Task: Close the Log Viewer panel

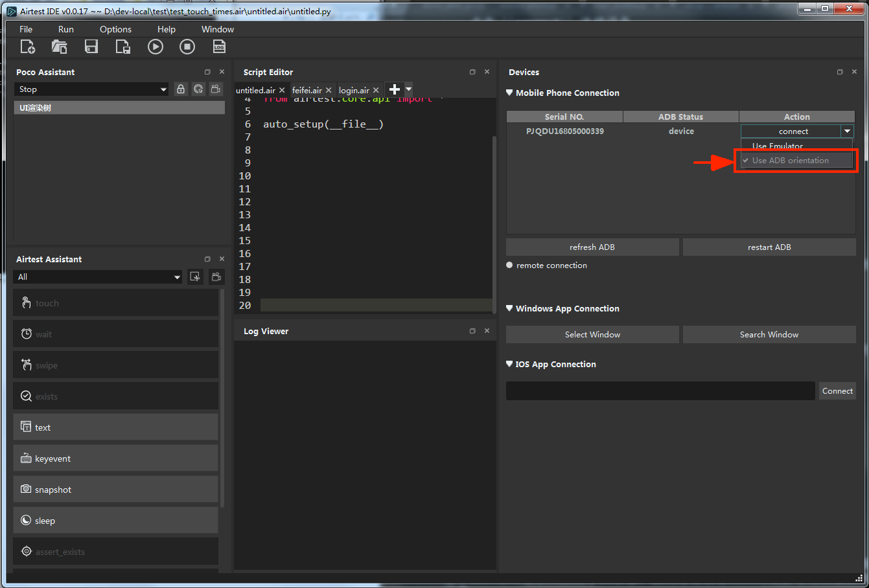Action: pos(487,331)
